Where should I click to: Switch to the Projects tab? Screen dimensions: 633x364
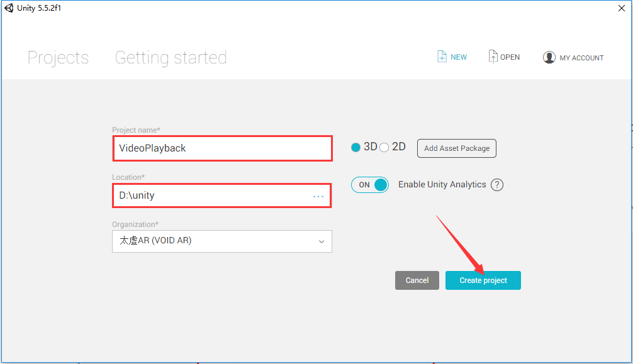coord(58,58)
